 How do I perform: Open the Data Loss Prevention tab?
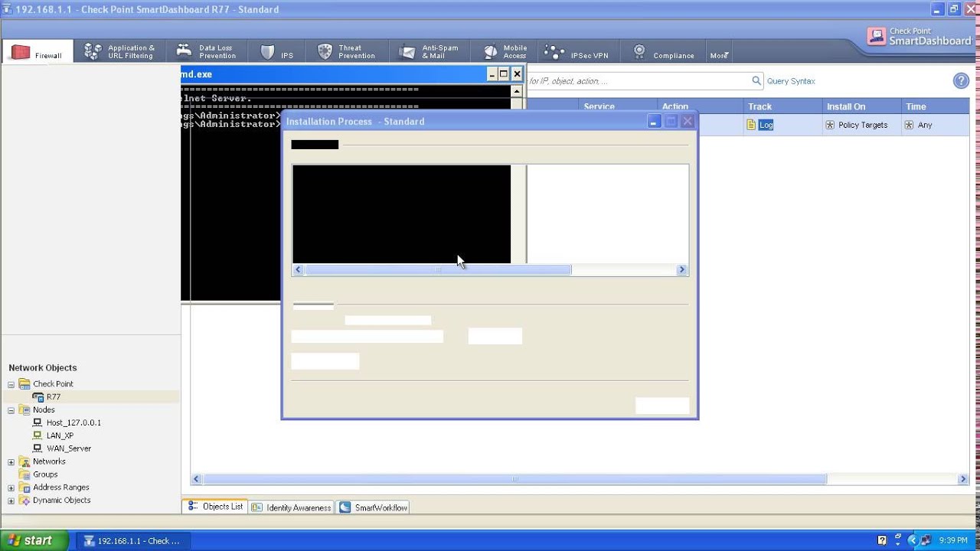click(x=207, y=52)
